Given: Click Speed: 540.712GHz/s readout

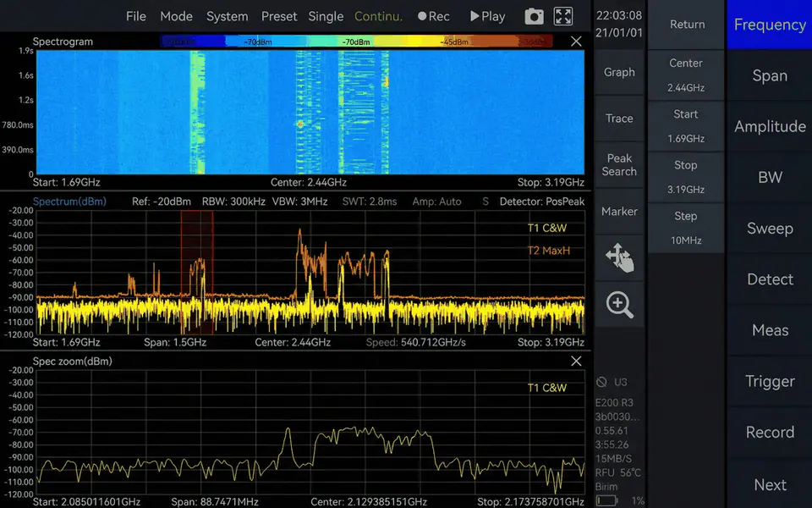Looking at the screenshot, I should coord(416,342).
